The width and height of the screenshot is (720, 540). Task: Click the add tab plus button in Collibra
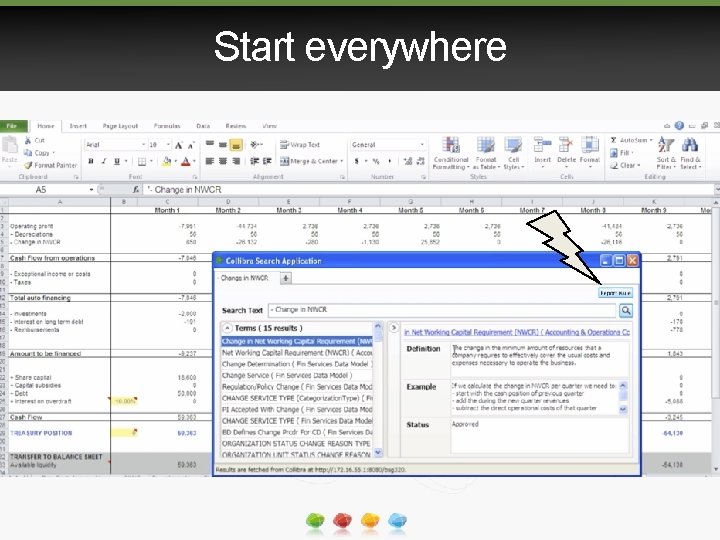pyautogui.click(x=286, y=278)
